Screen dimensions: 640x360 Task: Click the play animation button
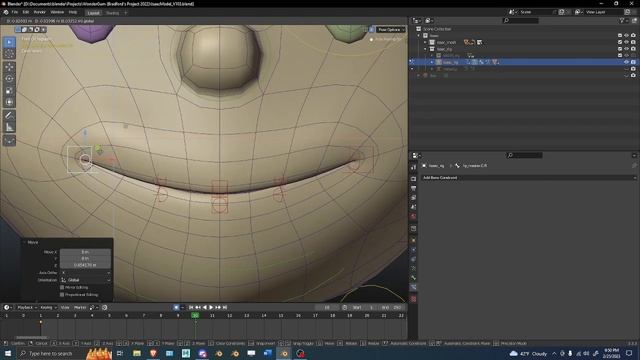[211, 307]
